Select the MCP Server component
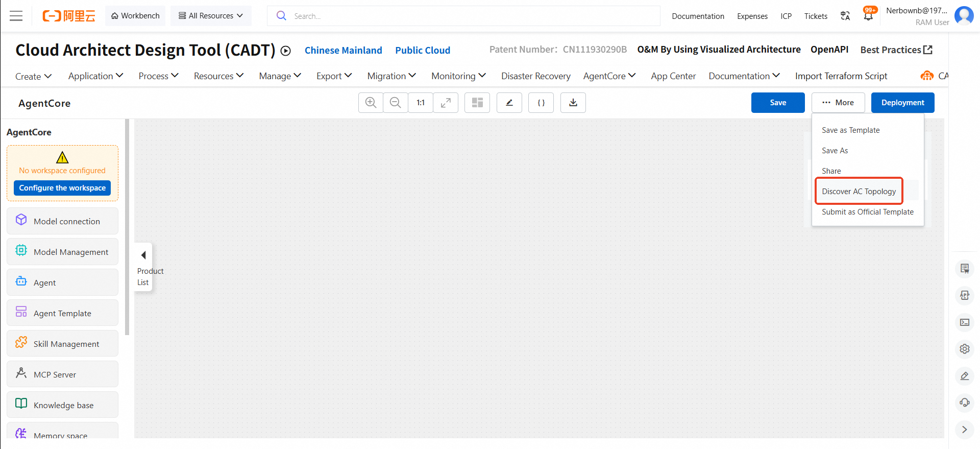The height and width of the screenshot is (449, 980). coord(62,374)
